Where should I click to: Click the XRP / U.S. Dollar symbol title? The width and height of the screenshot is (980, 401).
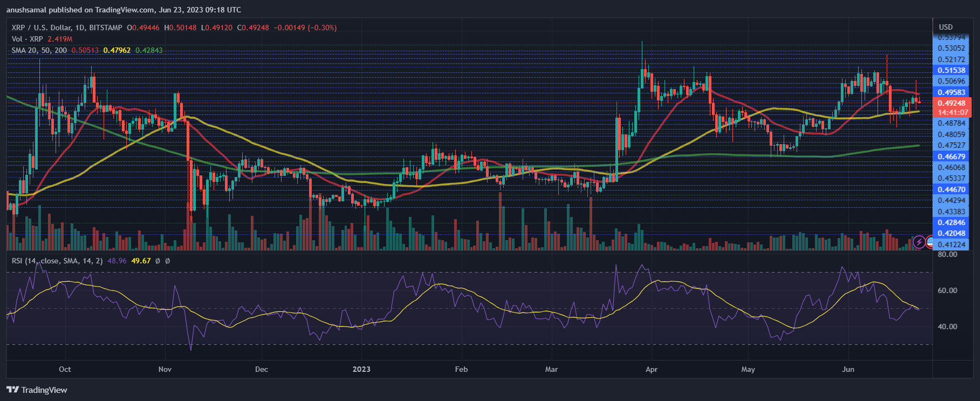(x=66, y=28)
